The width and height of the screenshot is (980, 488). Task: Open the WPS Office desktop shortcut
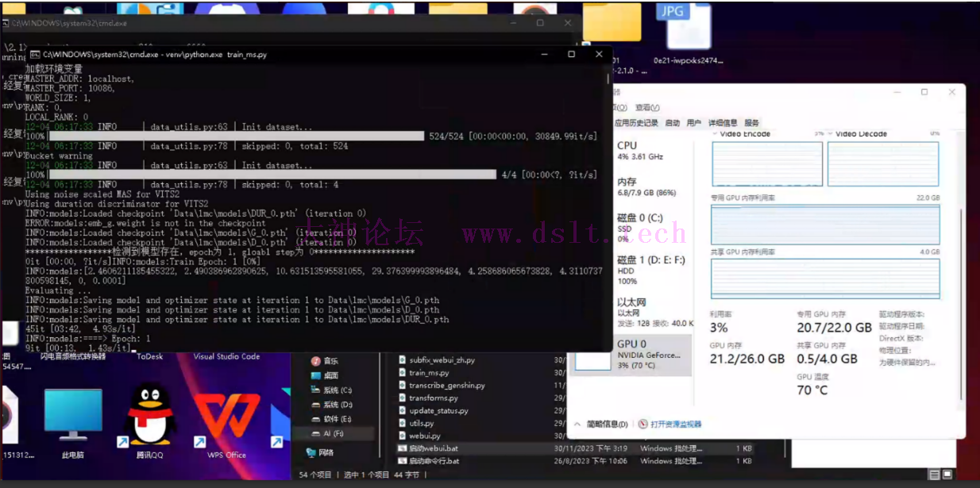tap(226, 417)
